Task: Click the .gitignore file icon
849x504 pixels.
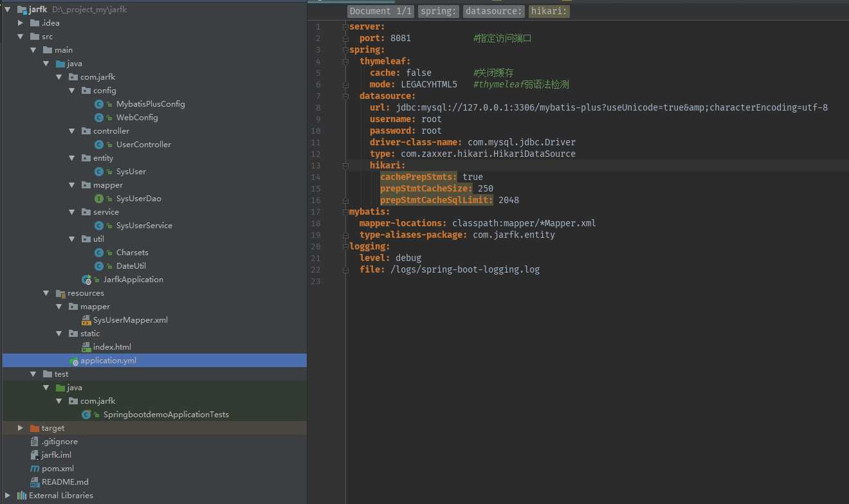Action: (35, 442)
